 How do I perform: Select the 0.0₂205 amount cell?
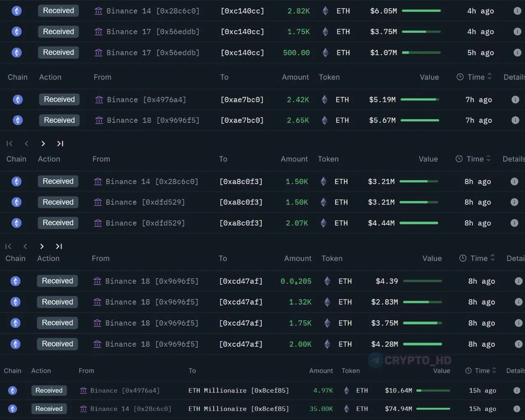(296, 281)
